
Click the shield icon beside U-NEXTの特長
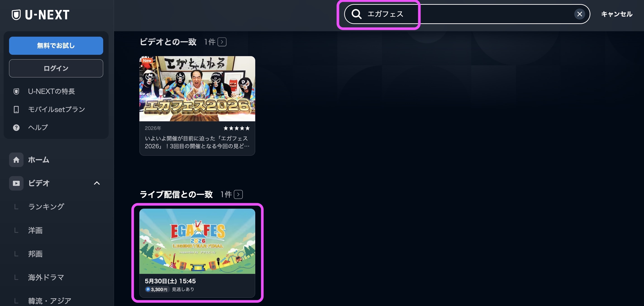coord(16,91)
